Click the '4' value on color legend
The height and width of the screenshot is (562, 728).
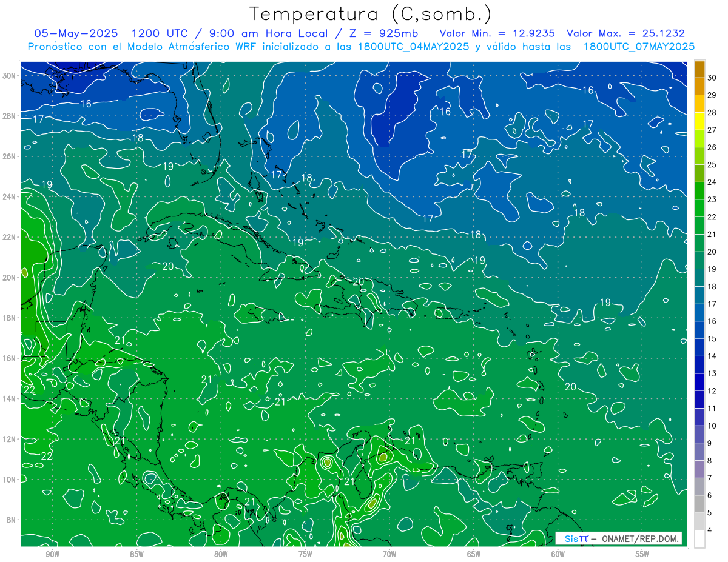tap(710, 530)
